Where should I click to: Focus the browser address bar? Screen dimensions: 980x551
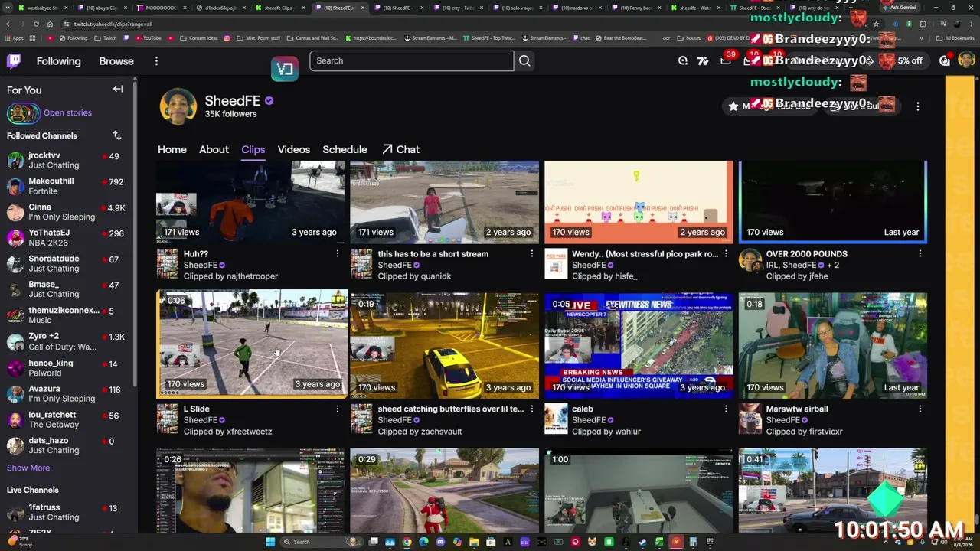tap(459, 24)
